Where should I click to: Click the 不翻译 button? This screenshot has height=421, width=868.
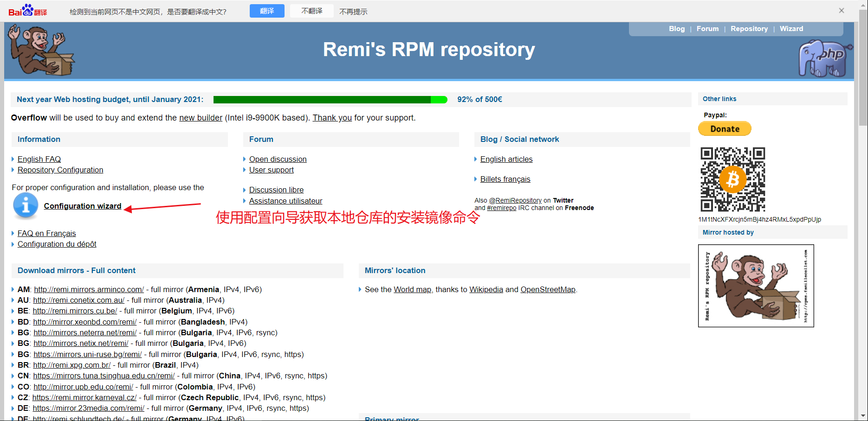pos(312,11)
